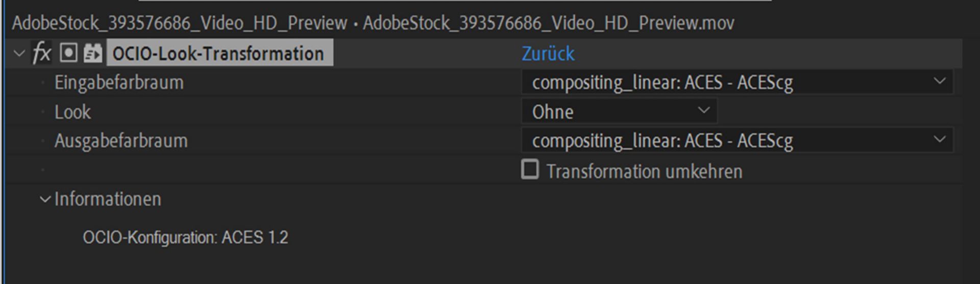Click the composition name at header start
The height and width of the screenshot is (284, 980).
coord(179,23)
